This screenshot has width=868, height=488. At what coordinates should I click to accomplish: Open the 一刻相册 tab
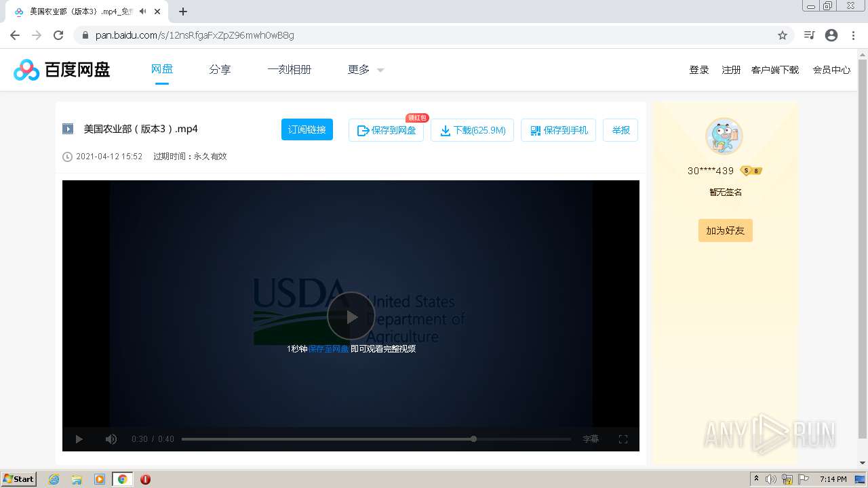pyautogui.click(x=289, y=69)
